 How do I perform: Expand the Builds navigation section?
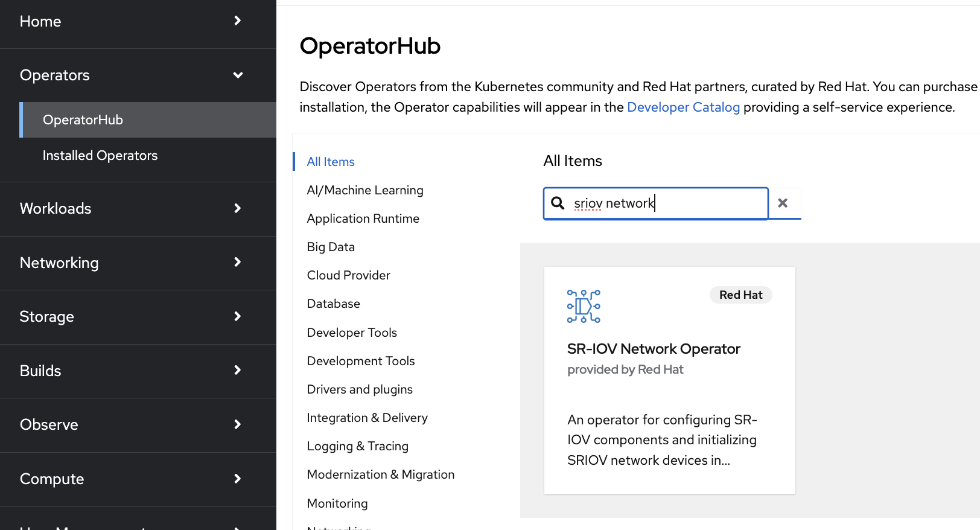138,371
